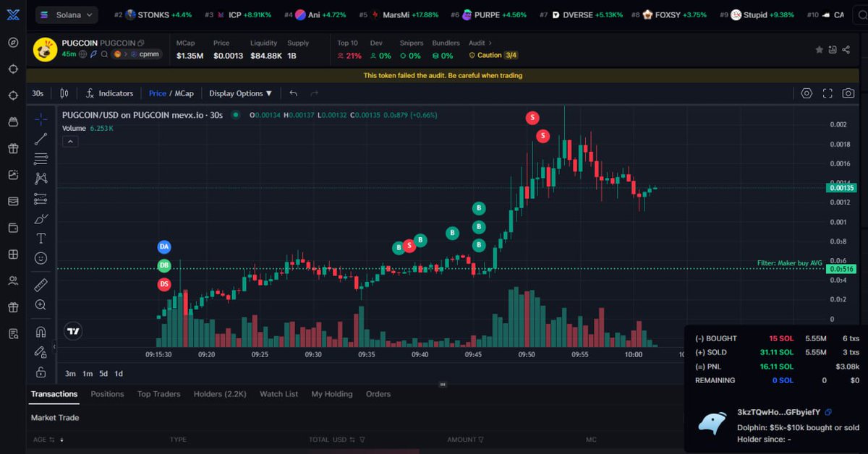
Task: Take a chart snapshot with camera
Action: pos(848,93)
